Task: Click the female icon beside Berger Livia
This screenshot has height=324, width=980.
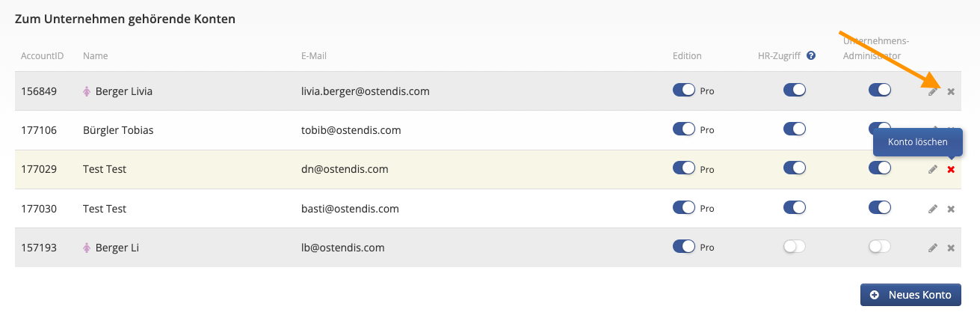Action: [x=87, y=91]
